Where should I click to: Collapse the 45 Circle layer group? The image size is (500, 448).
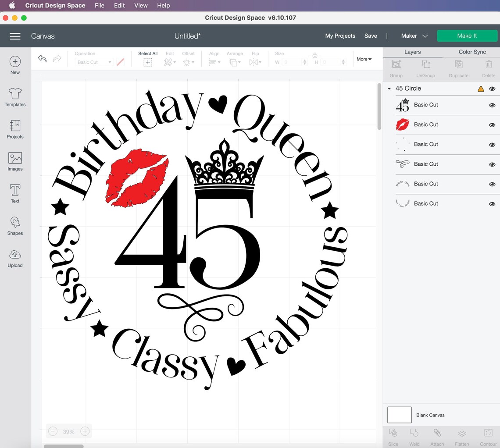click(x=389, y=88)
